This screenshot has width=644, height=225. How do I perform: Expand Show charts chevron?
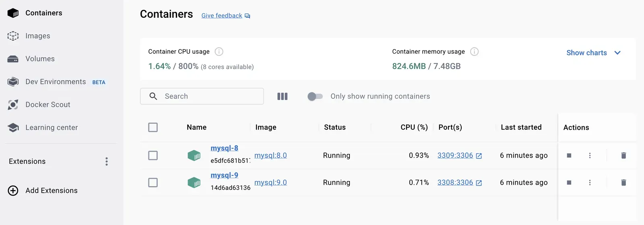coord(617,53)
